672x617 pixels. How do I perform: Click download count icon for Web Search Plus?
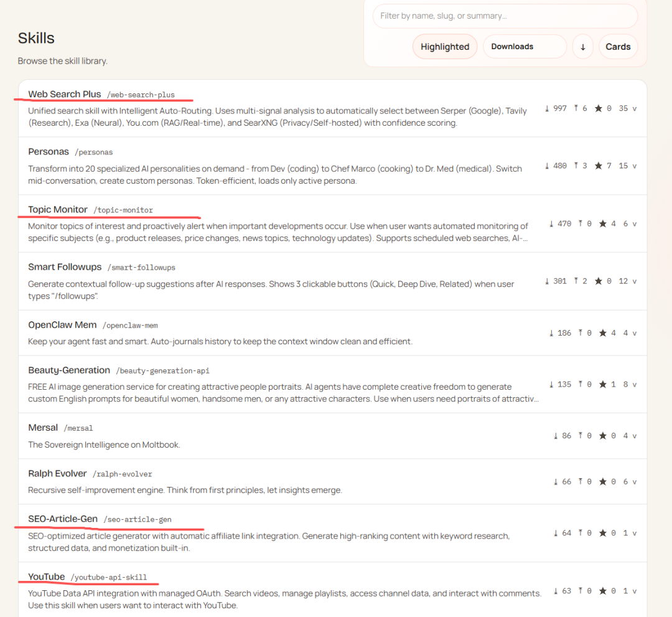pos(547,108)
